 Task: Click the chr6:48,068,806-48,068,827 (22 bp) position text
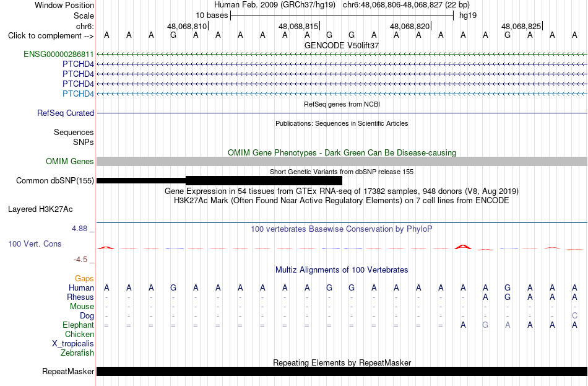[x=406, y=5]
